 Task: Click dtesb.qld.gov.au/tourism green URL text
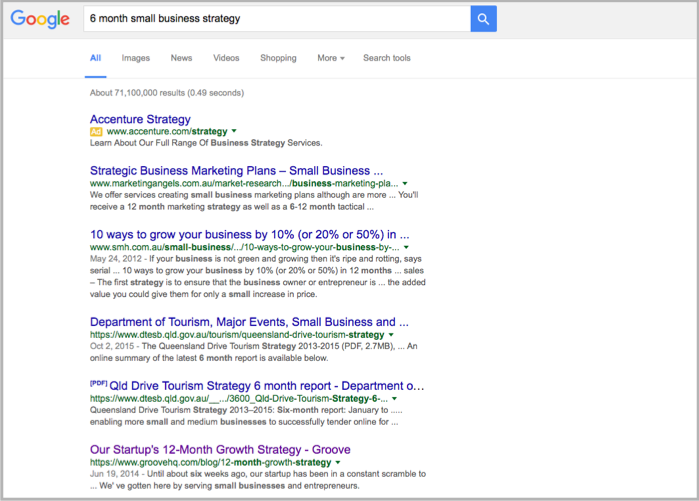click(237, 335)
